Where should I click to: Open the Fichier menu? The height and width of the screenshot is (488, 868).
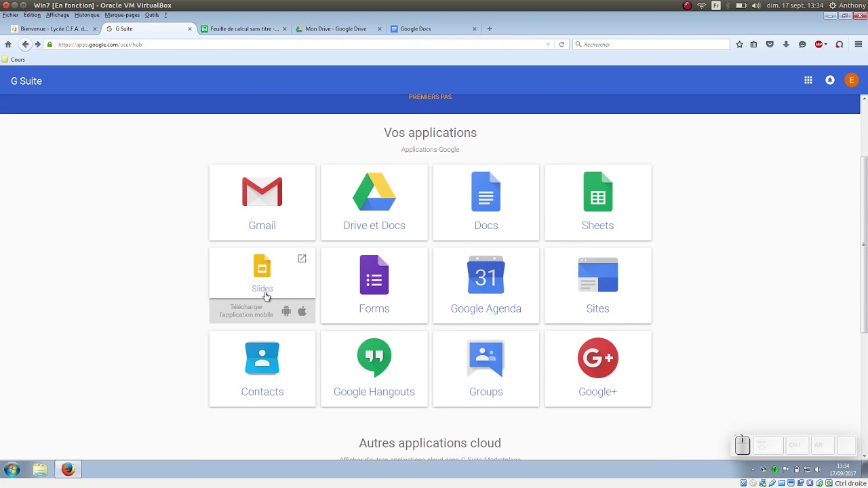10,15
